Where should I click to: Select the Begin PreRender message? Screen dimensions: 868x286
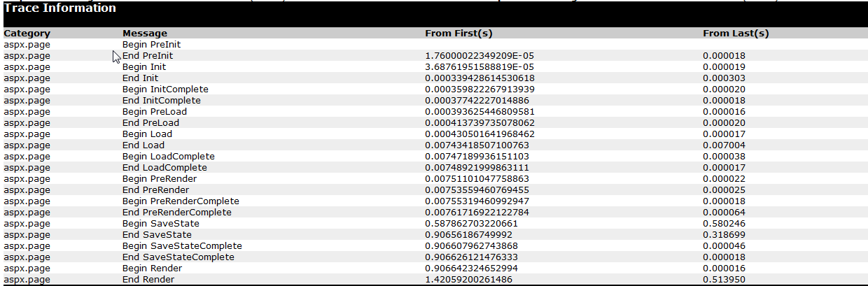pyautogui.click(x=160, y=178)
